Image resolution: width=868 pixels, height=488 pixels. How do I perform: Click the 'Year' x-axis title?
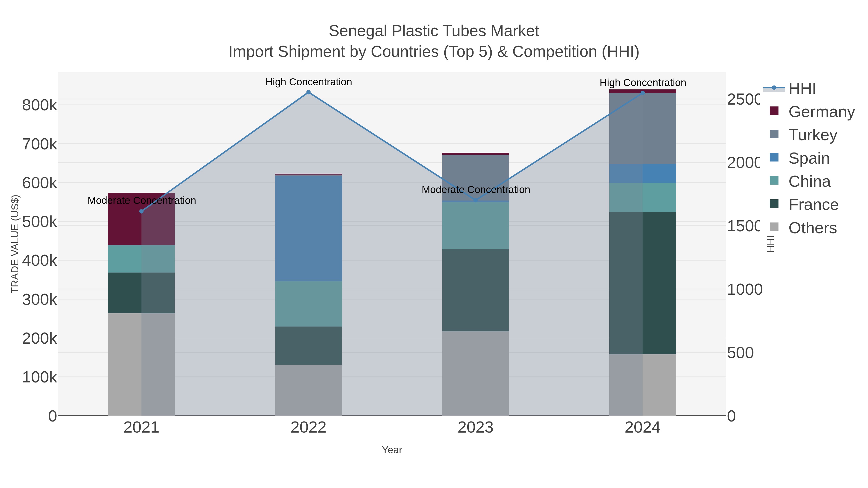click(392, 450)
